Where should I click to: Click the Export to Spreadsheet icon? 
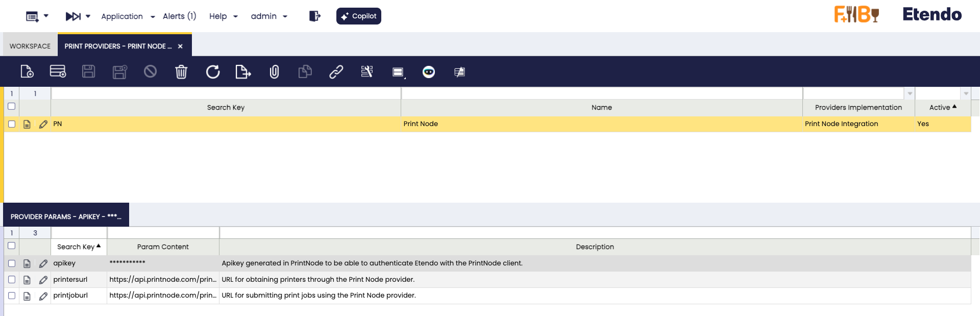tap(243, 71)
